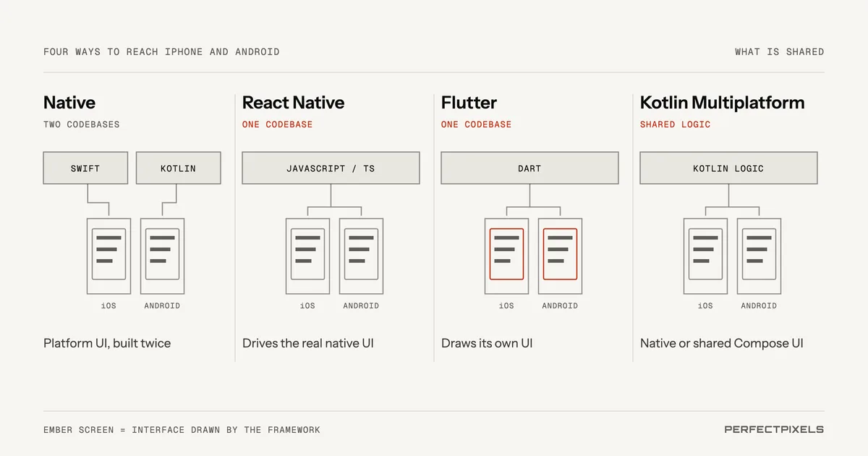Click 'FOUR WAYS TO REACH IPHONE AND ANDROID' title

161,52
